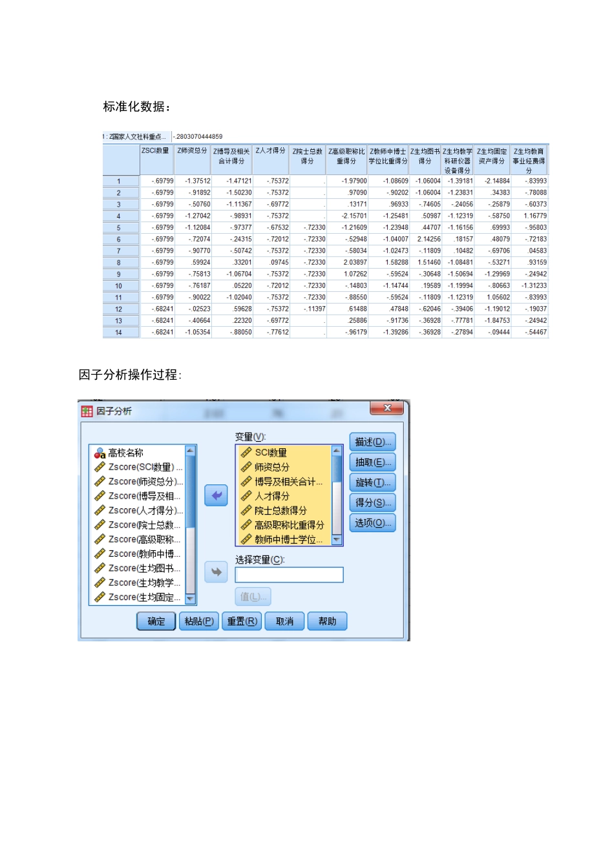Click scroll-up arrow of 变量(V) list
The width and height of the screenshot is (614, 868).
(336, 450)
